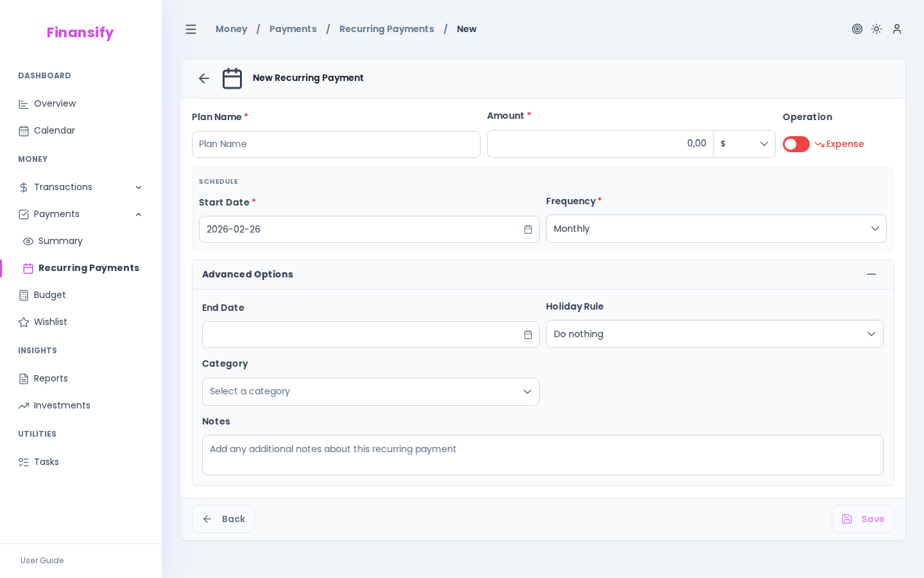The width and height of the screenshot is (924, 578).
Task: Toggle the Expense operation switch
Action: 796,144
